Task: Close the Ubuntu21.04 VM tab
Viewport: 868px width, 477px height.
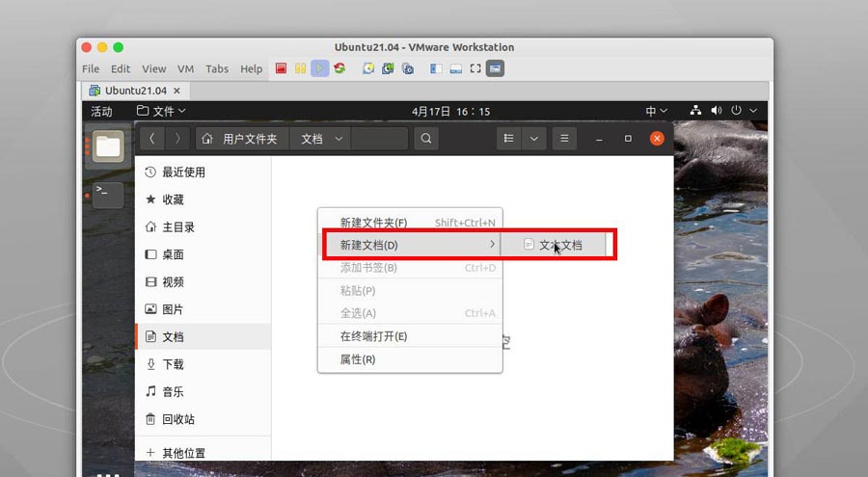Action: (176, 91)
